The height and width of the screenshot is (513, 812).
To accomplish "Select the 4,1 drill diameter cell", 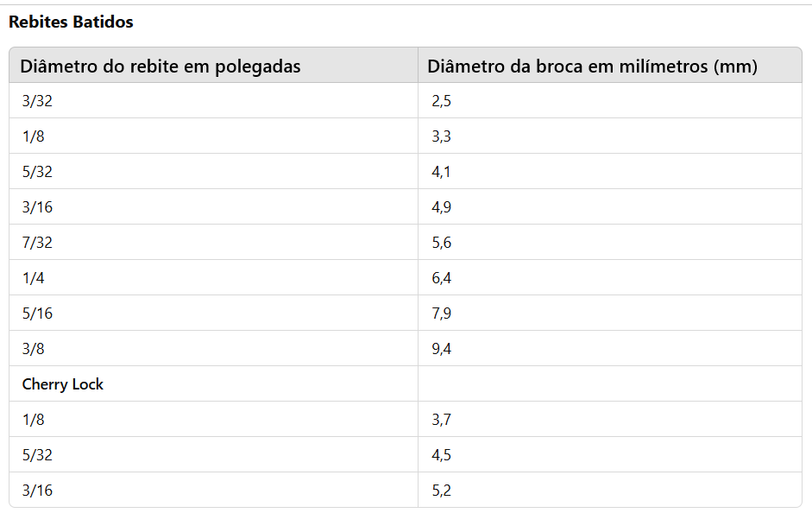I will pos(441,172).
